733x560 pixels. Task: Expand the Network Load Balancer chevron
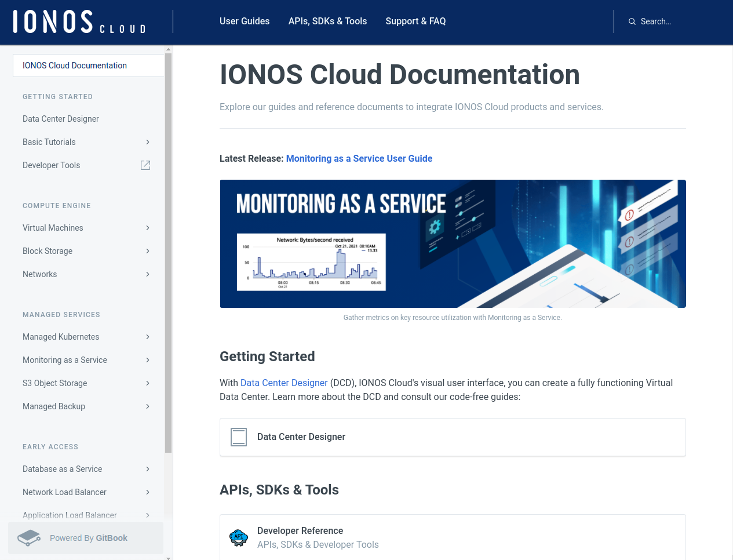148,492
